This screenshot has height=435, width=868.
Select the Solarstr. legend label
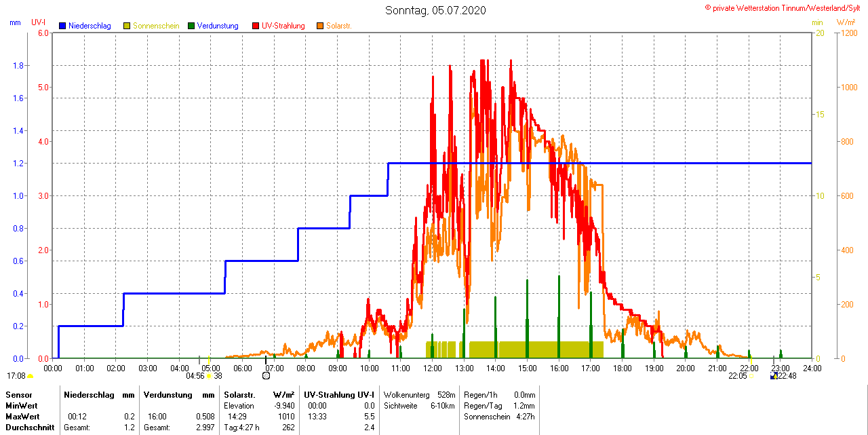click(x=339, y=26)
